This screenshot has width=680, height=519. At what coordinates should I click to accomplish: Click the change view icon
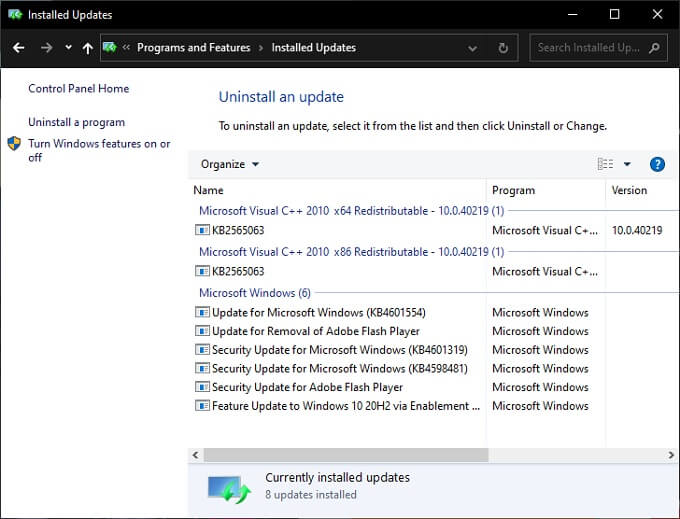[605, 164]
